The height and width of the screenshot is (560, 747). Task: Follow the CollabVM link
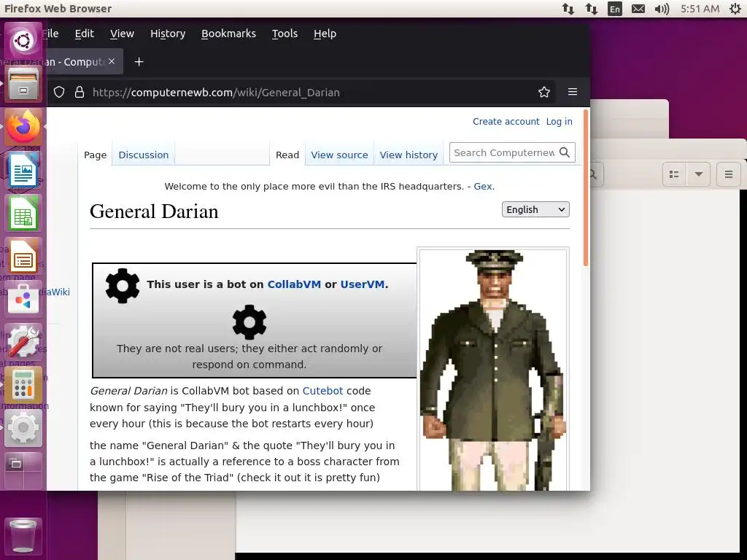click(x=294, y=284)
